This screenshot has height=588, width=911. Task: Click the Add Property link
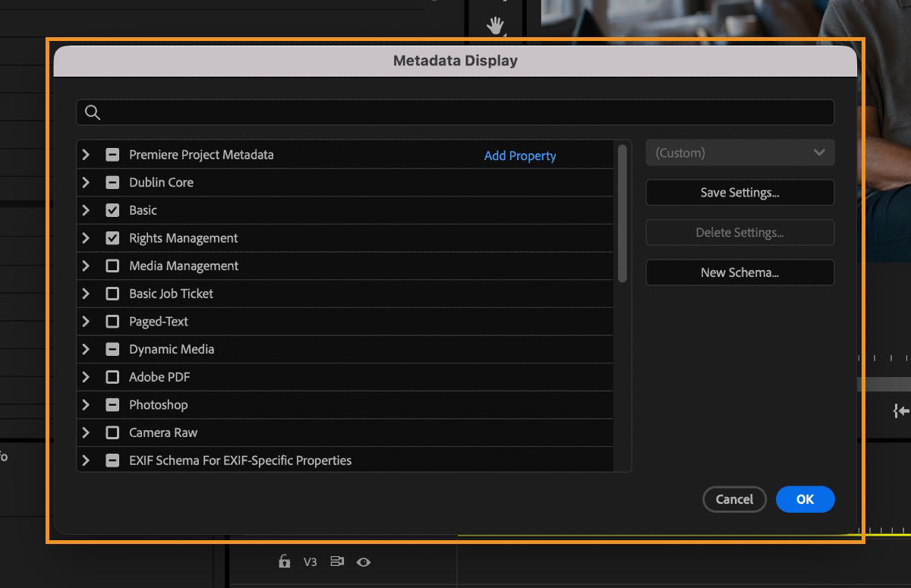coord(519,156)
